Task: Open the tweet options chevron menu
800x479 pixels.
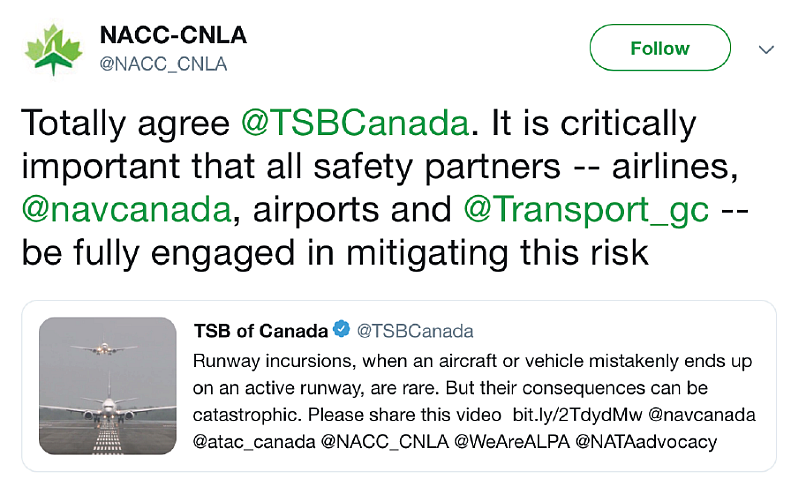Action: point(767,49)
